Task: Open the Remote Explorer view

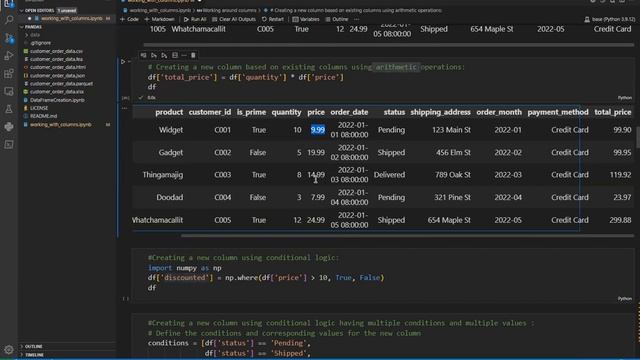Action: click(x=9, y=91)
